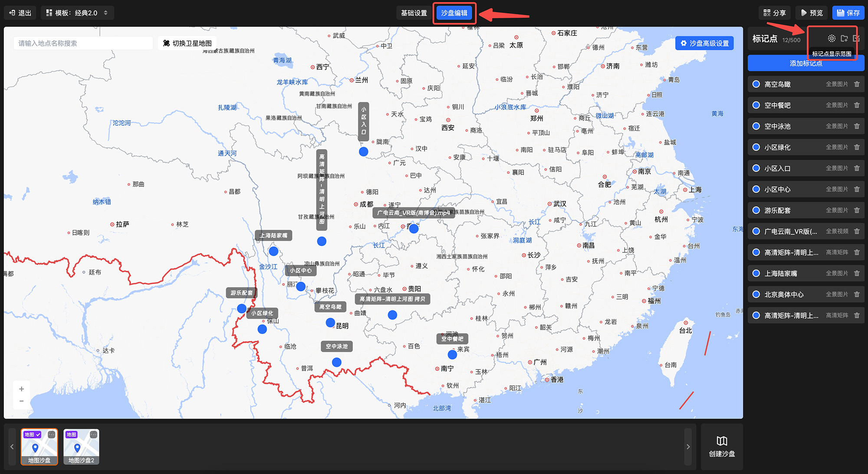This screenshot has width=868, height=474.
Task: Click the 切换卫星地图 toggle button
Action: (187, 43)
